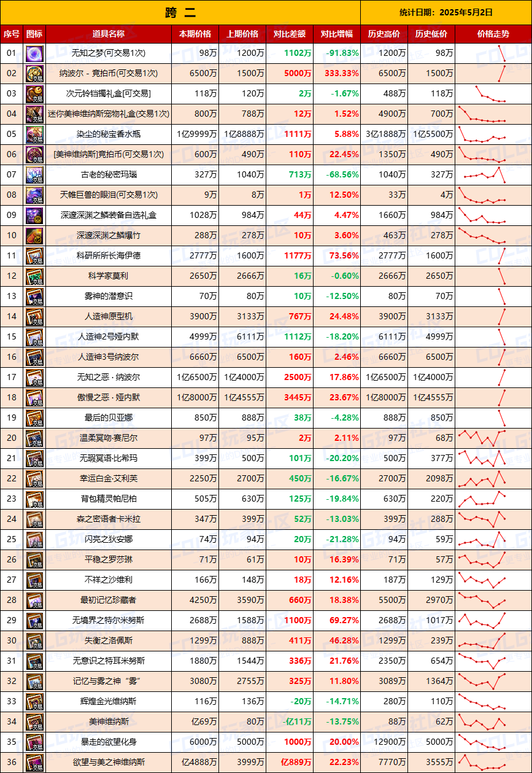Click the icon for [美神维纳斯]竞拍币
Viewport: 532px width, 773px height.
[x=34, y=154]
